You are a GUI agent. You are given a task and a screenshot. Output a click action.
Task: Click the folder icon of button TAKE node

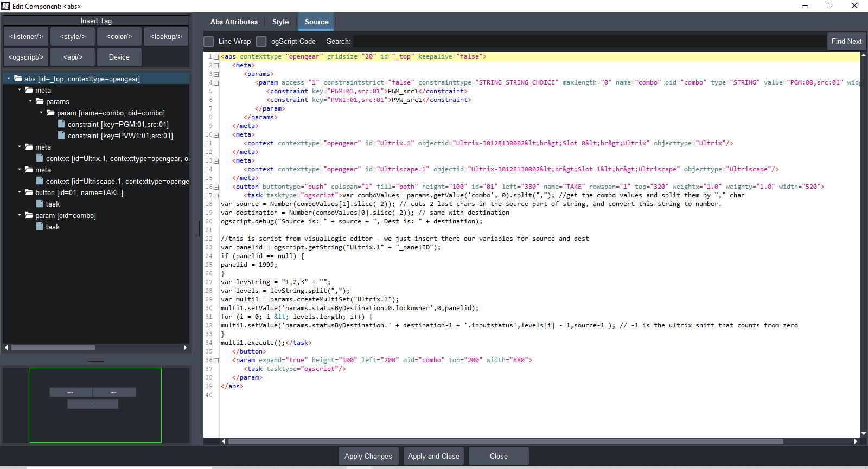point(29,192)
